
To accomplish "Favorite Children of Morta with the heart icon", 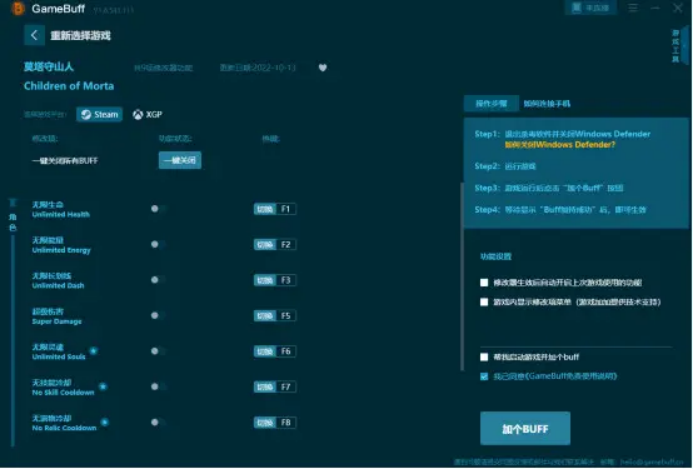I will tap(323, 68).
